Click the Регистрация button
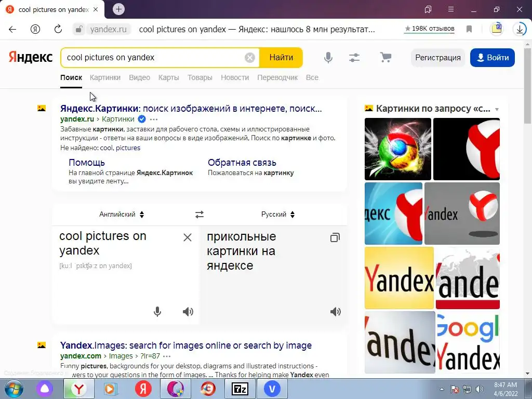 pos(438,58)
